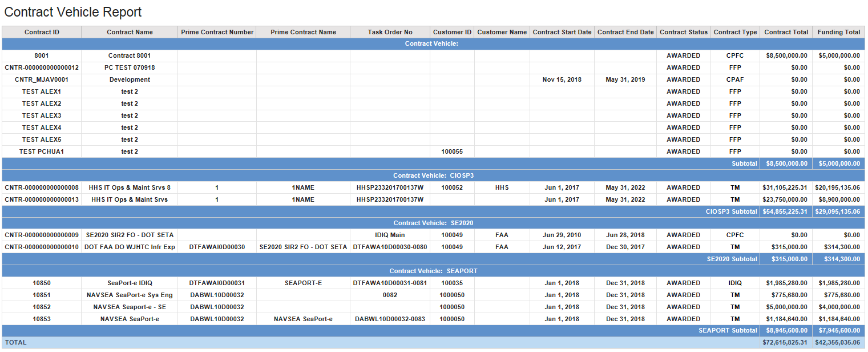Image resolution: width=868 pixels, height=352 pixels.
Task: Select the TEST PCHUA1 contract ID cell
Action: 42,151
